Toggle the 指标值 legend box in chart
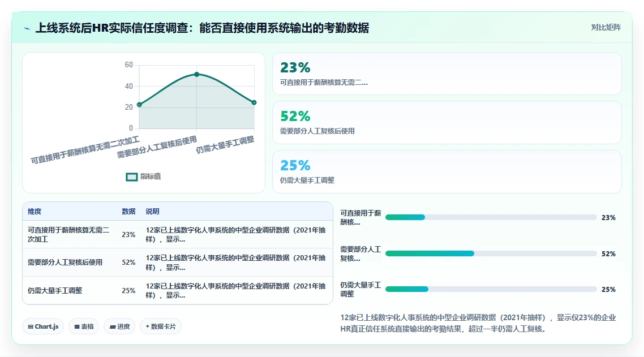Viewport: 644px width, 357px height. [131, 177]
